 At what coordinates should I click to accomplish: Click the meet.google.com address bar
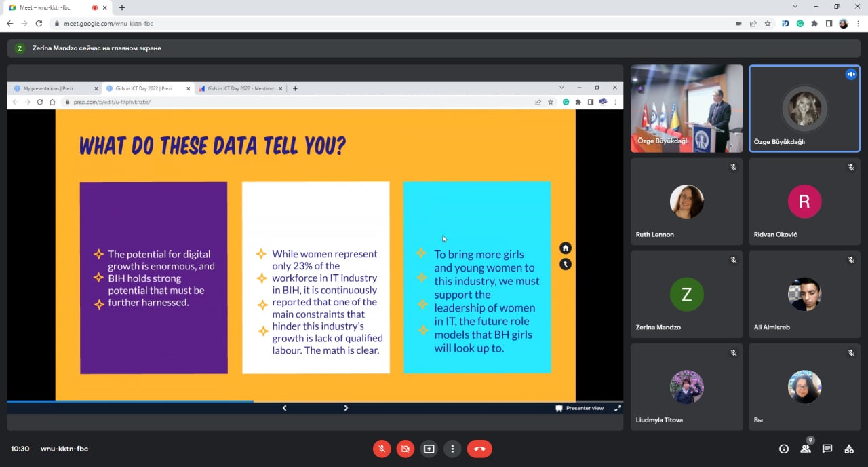tap(339, 23)
